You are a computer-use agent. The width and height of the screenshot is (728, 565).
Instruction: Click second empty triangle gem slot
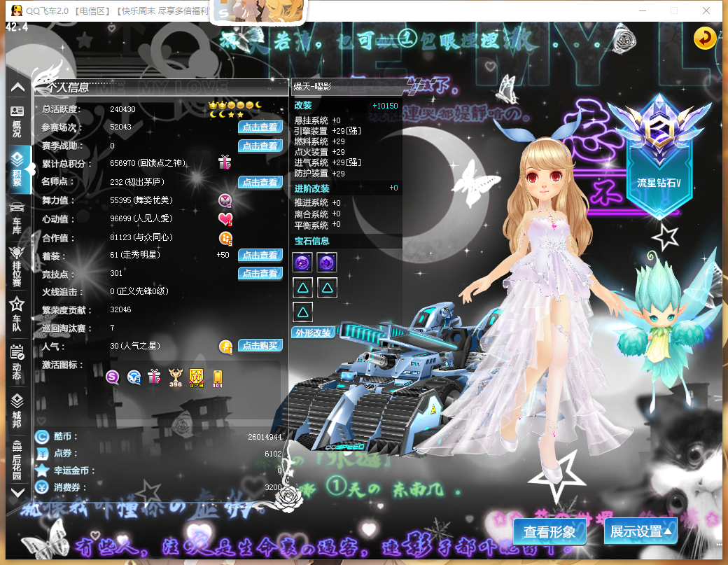[x=327, y=288]
